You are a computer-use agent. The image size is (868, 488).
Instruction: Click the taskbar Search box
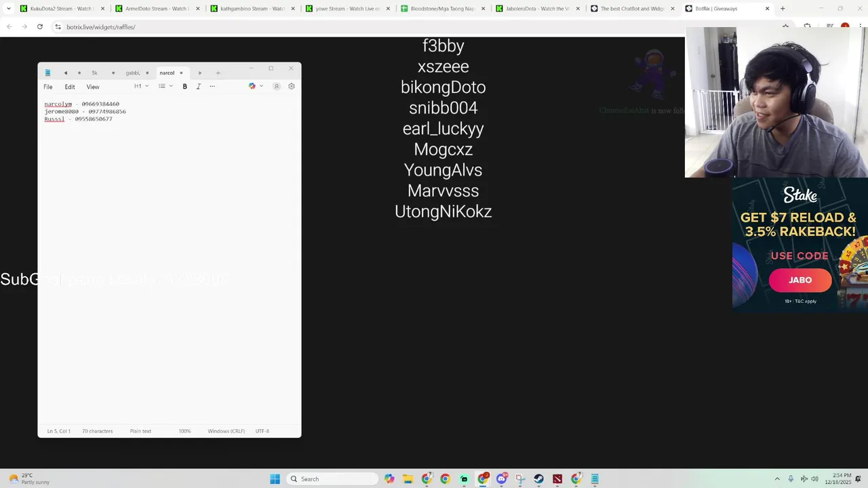tap(332, 479)
